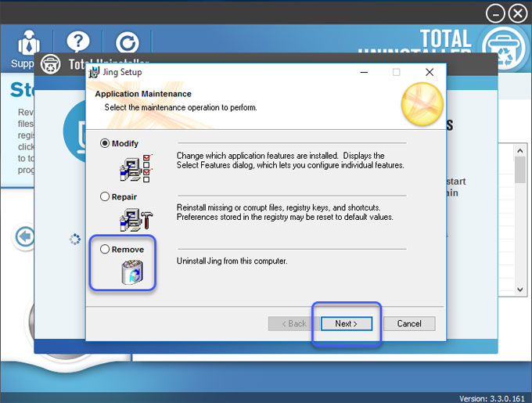Click the scrollbar up arrow in Total Uninstaller
This screenshot has height=403, width=532.
pyautogui.click(x=519, y=150)
